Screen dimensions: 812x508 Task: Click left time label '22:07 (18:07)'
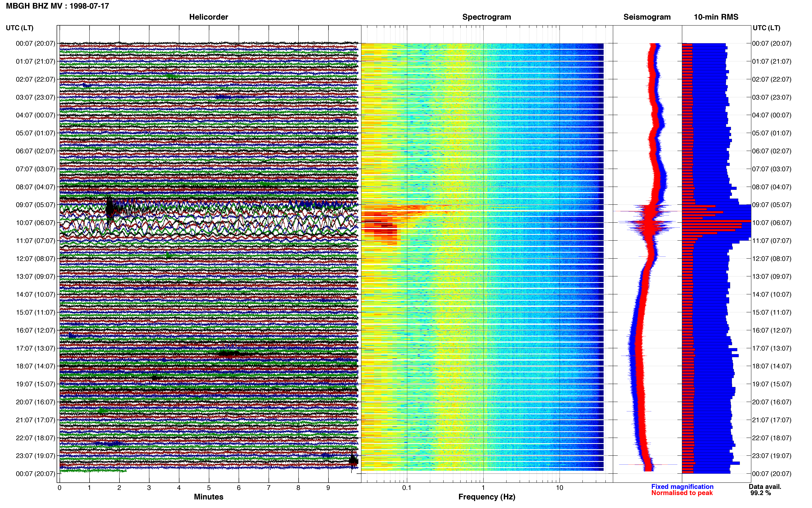tap(35, 438)
